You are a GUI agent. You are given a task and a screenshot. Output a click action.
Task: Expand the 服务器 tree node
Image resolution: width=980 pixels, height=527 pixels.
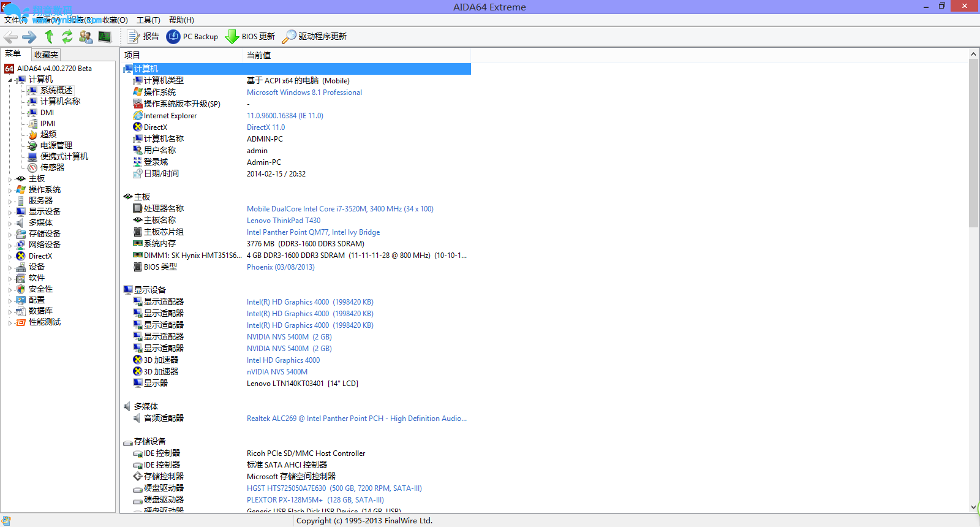tap(10, 202)
